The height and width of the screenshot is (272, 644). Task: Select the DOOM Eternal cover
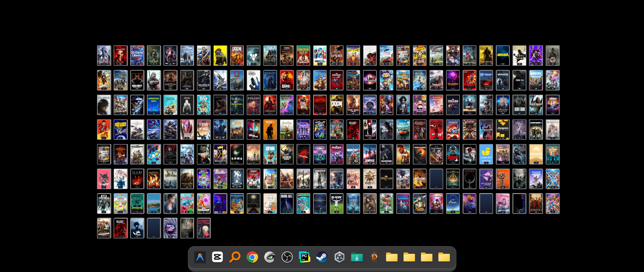pos(237,55)
